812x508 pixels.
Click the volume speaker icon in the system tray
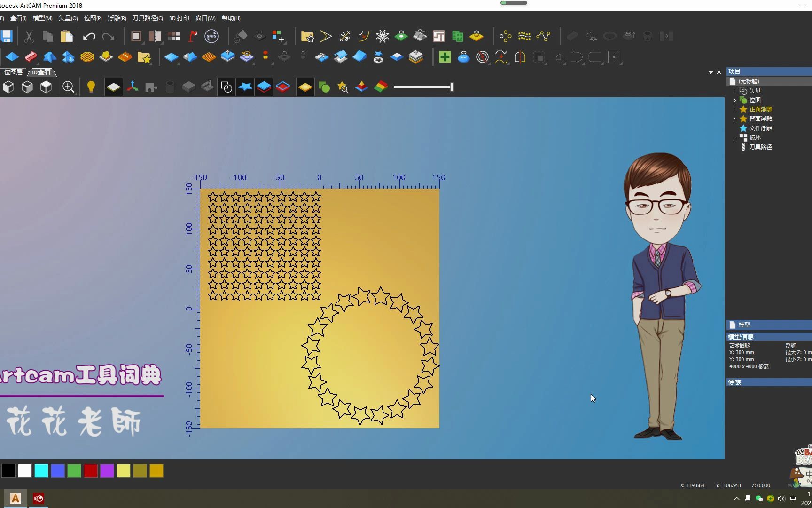point(781,499)
